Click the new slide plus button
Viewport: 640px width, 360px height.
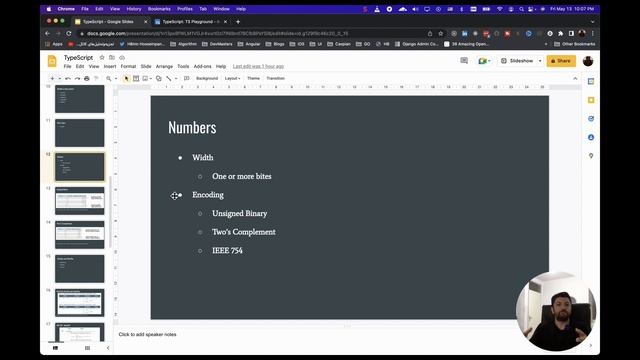pos(52,78)
